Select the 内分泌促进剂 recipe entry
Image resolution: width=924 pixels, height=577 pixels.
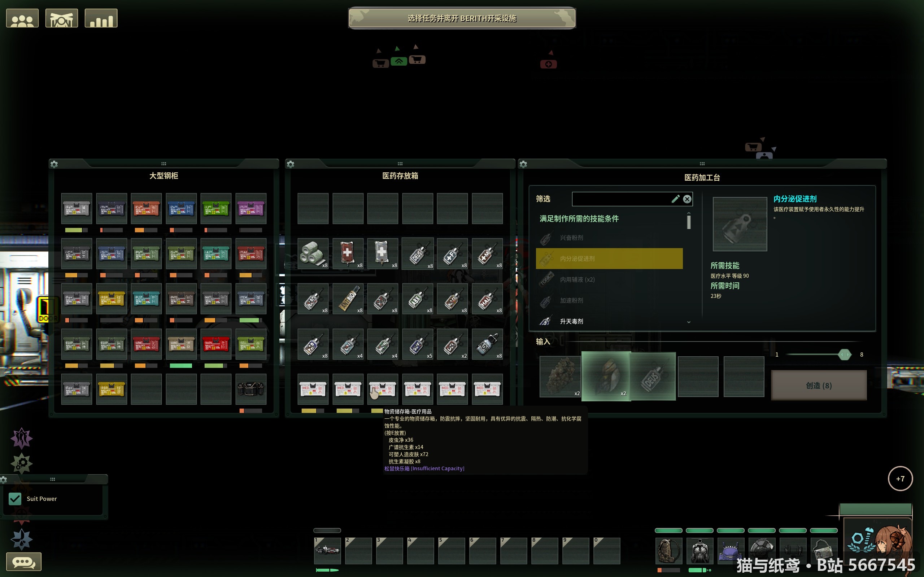pos(609,259)
